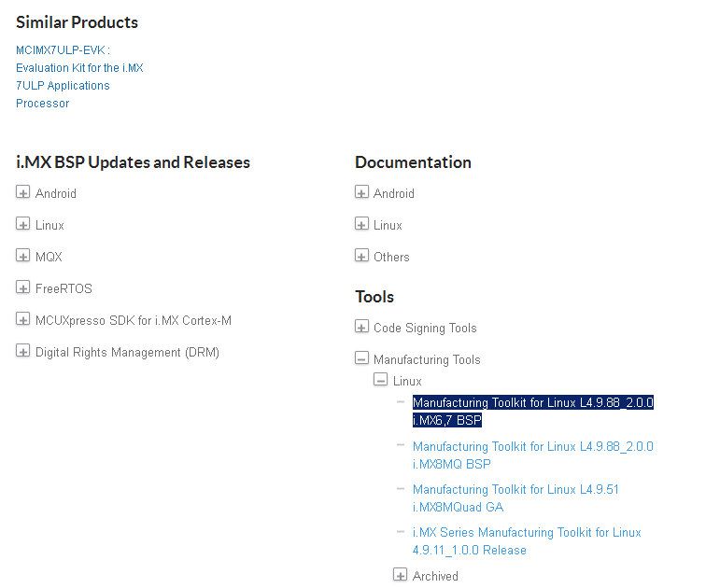Expand Code Signing Tools section
Screen dimensions: 720x588
(361, 328)
